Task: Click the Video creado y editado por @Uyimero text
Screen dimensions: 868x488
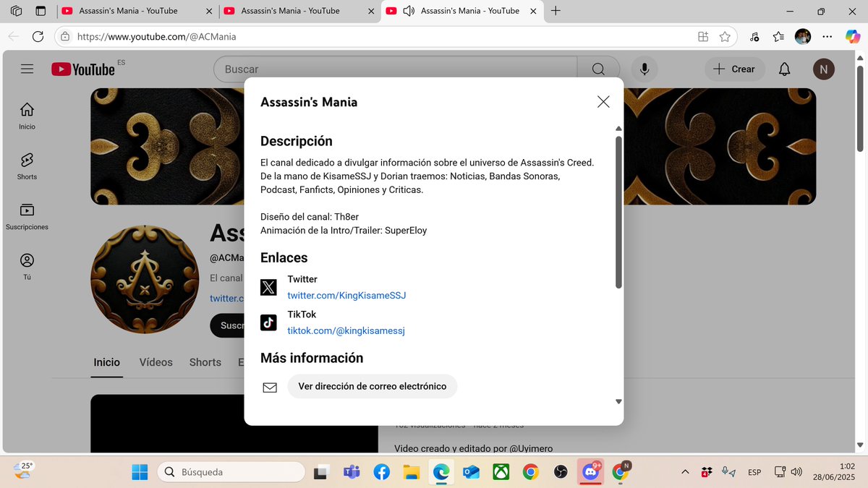Action: coord(473,448)
